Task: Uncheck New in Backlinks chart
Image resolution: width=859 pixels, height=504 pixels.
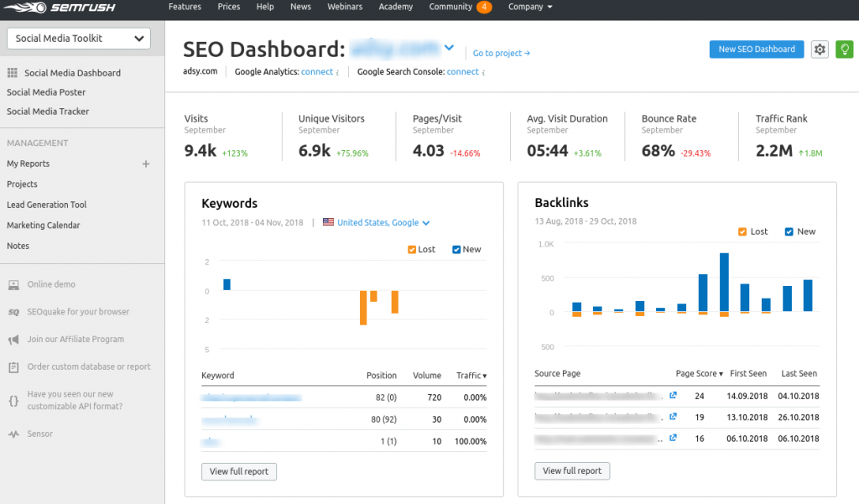Action: tap(789, 231)
